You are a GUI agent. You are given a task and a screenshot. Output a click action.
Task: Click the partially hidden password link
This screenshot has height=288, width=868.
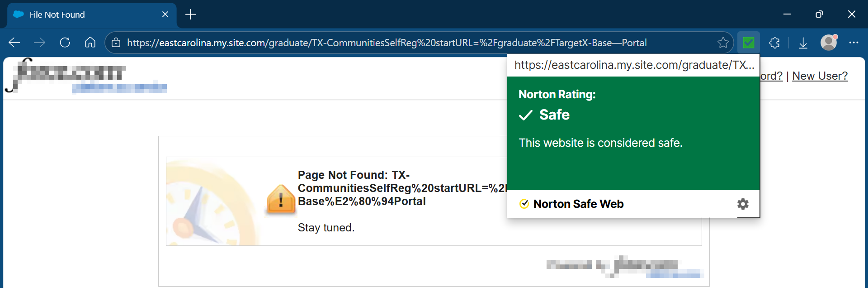point(771,76)
